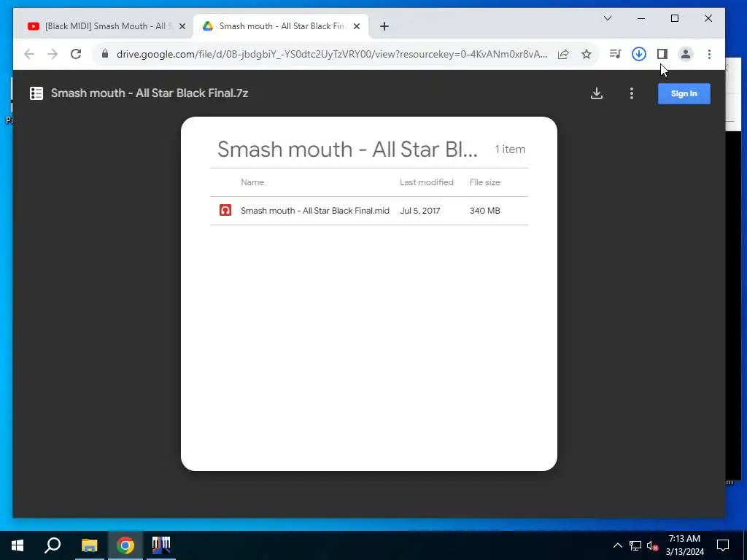Go back to the previous page
The width and height of the screenshot is (747, 560).
click(x=29, y=54)
